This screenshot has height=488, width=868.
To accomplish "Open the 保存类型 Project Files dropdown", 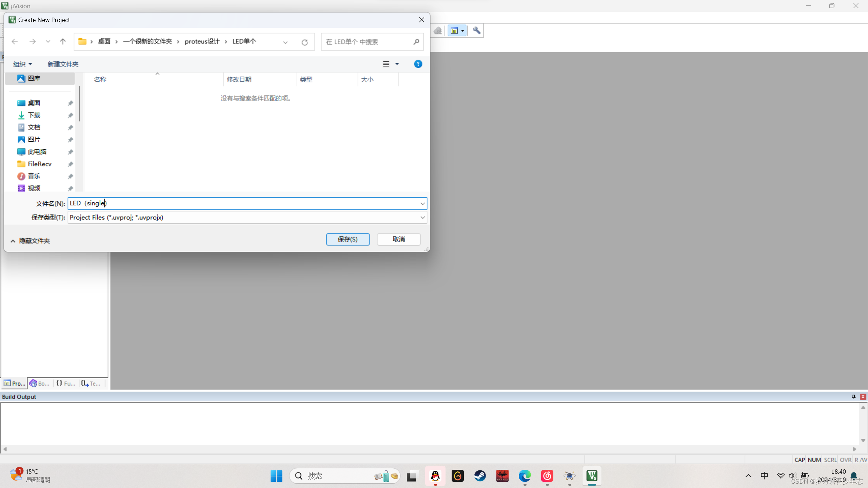I will (422, 217).
